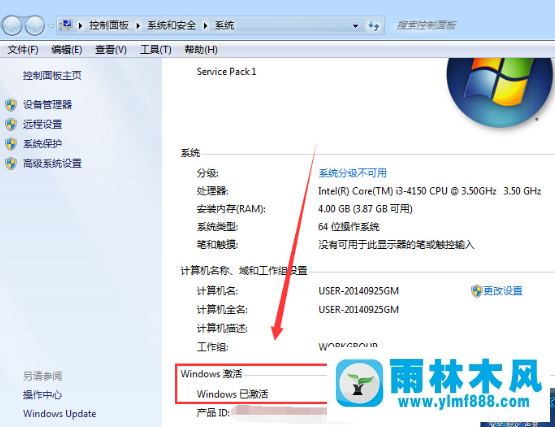555x427 pixels.
Task: Click shield icon beside 远程设置
Action: tap(11, 125)
